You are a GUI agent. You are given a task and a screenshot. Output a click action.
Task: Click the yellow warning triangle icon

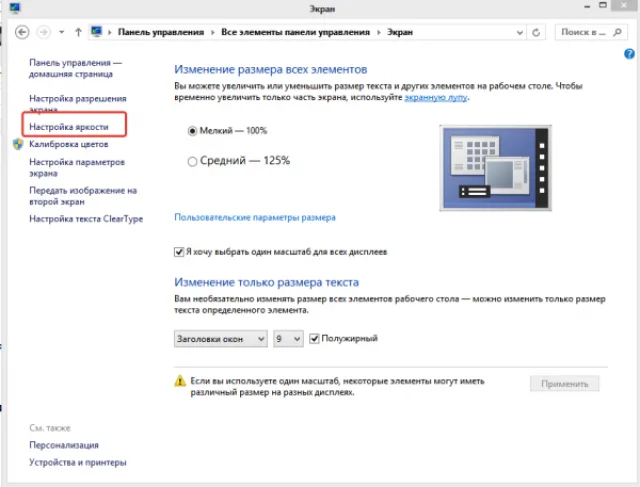coord(180,381)
